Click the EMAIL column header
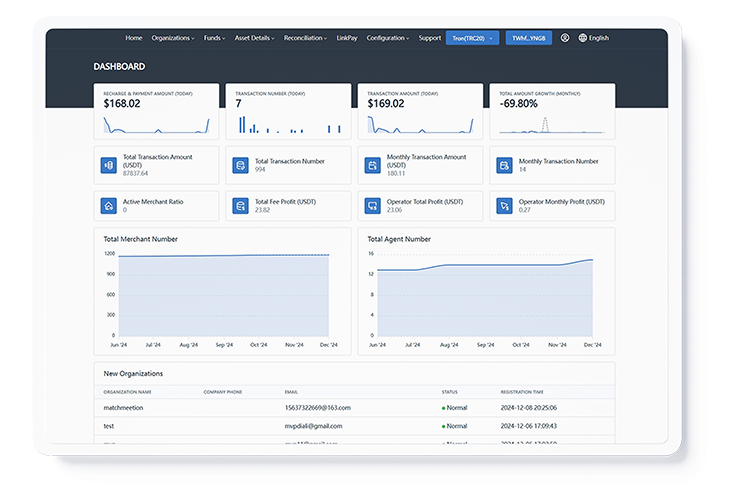 pyautogui.click(x=291, y=392)
